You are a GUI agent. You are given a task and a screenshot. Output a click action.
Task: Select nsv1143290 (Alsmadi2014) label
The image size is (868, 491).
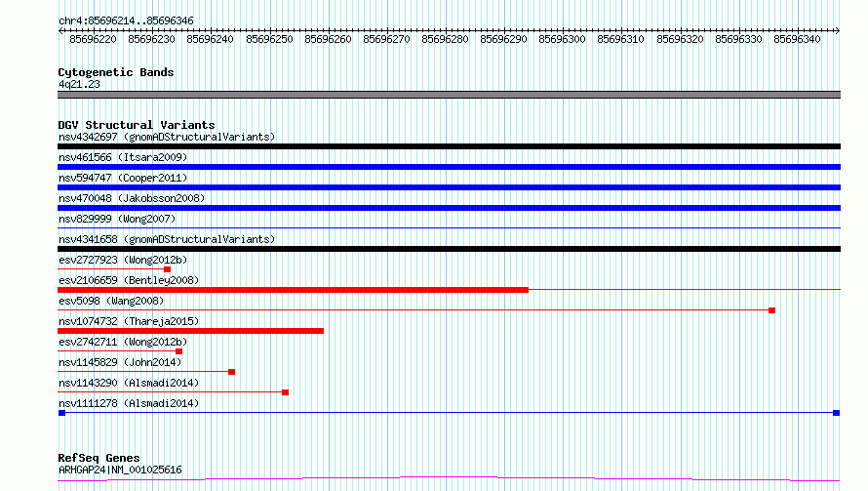[x=129, y=383]
